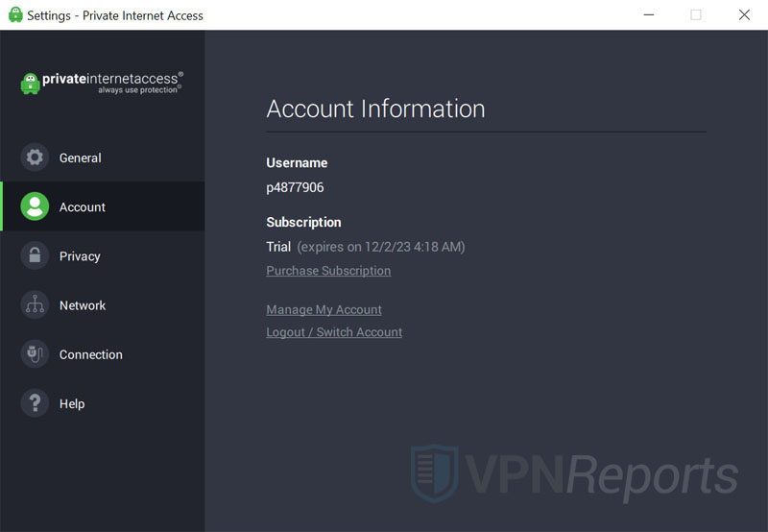
Task: Click Logout / Switch Account link
Action: pos(334,332)
